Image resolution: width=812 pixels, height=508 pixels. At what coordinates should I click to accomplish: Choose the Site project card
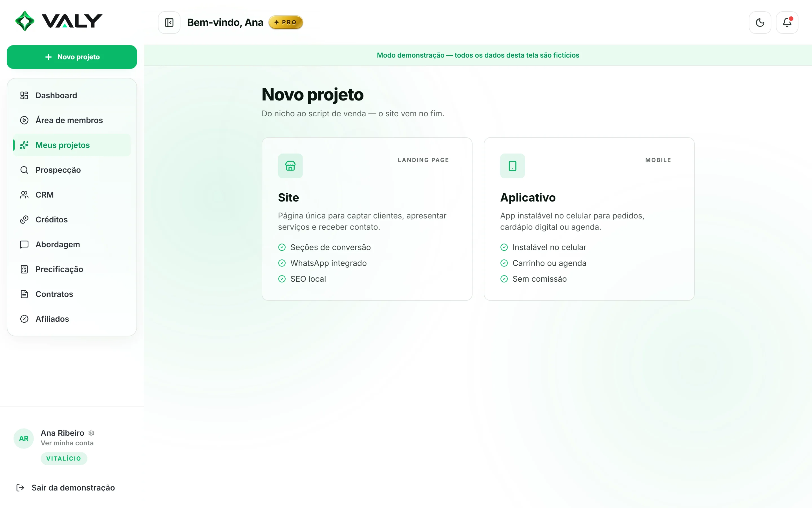click(x=367, y=219)
